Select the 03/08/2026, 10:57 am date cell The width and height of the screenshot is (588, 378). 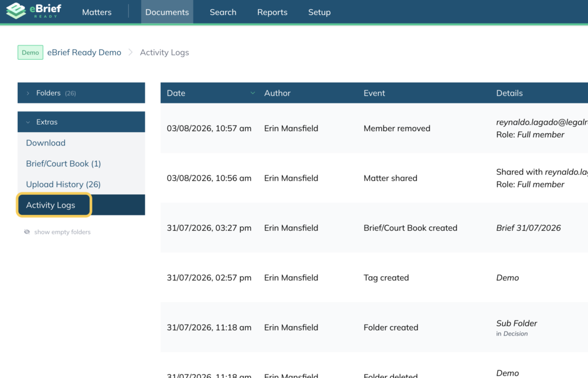point(209,128)
